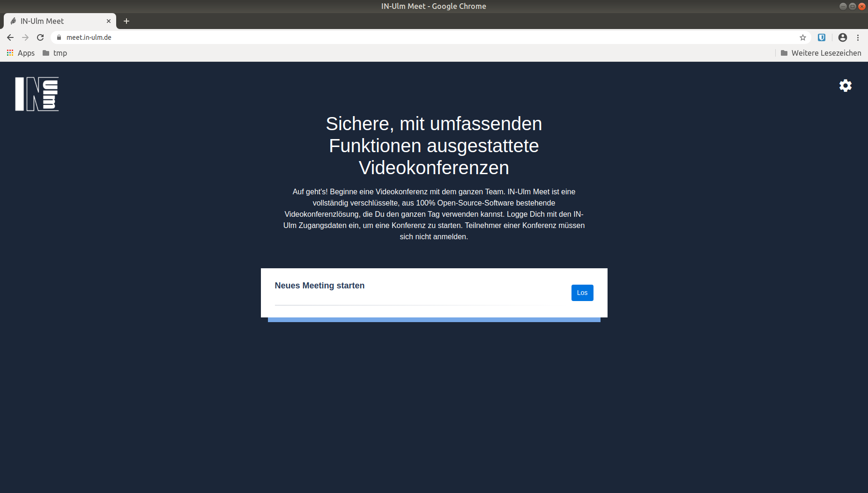Bookmark this page with the star

[x=803, y=37]
